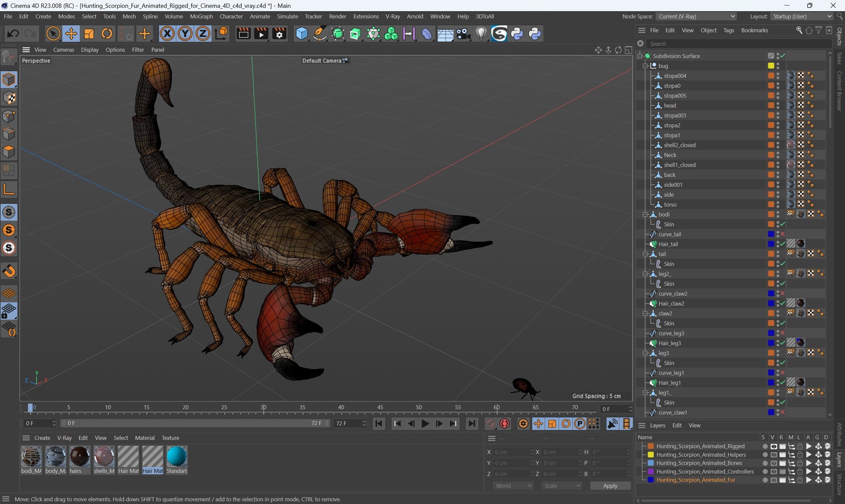Viewport: 845px width, 504px height.
Task: Open the V-Ray menu
Action: (x=393, y=16)
